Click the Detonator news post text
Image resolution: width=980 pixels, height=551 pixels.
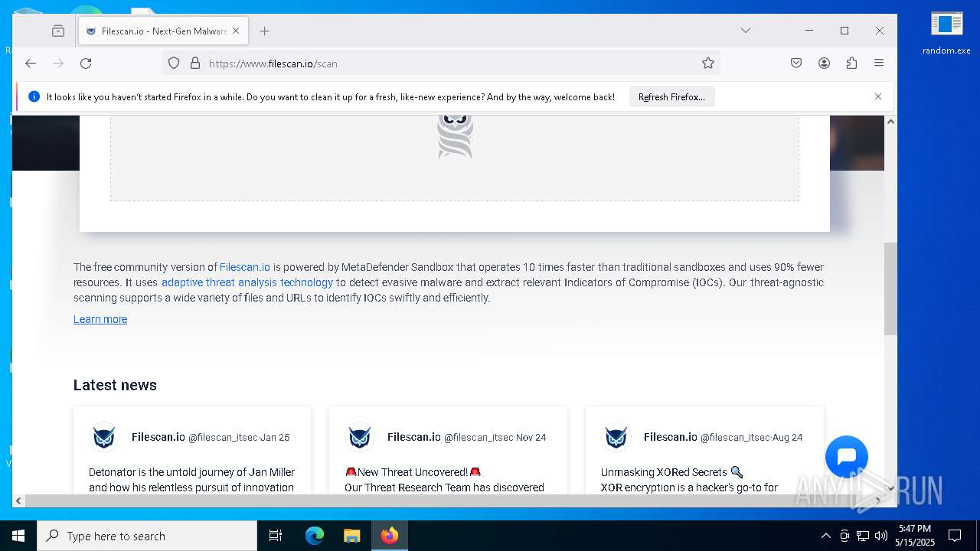[x=191, y=480]
